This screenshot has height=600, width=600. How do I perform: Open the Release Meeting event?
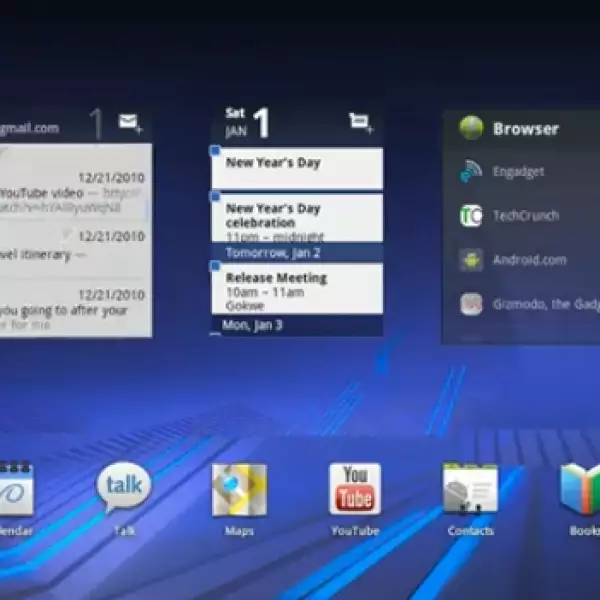(297, 288)
